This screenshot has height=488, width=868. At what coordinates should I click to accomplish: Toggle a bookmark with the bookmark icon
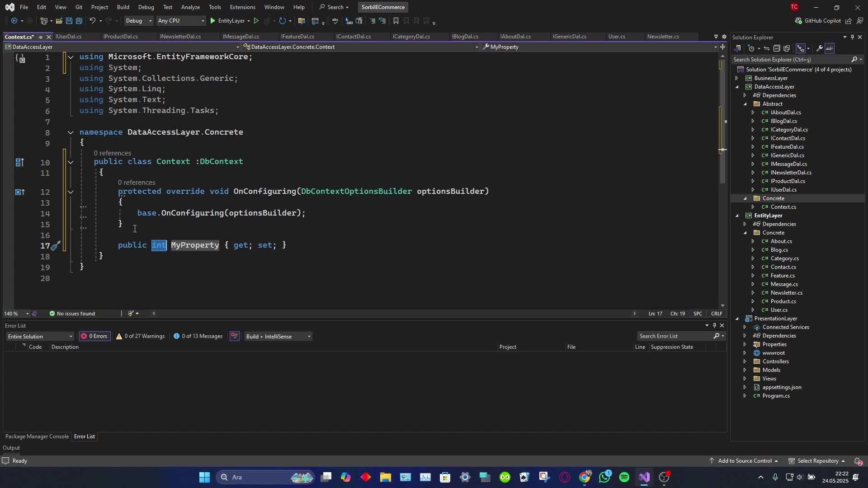click(x=396, y=21)
